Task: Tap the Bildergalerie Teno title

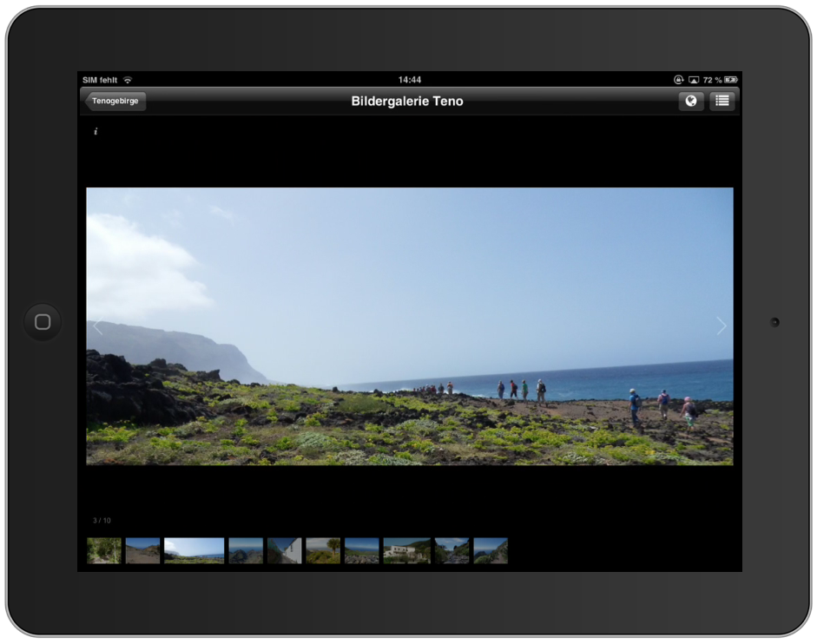Action: (x=407, y=101)
